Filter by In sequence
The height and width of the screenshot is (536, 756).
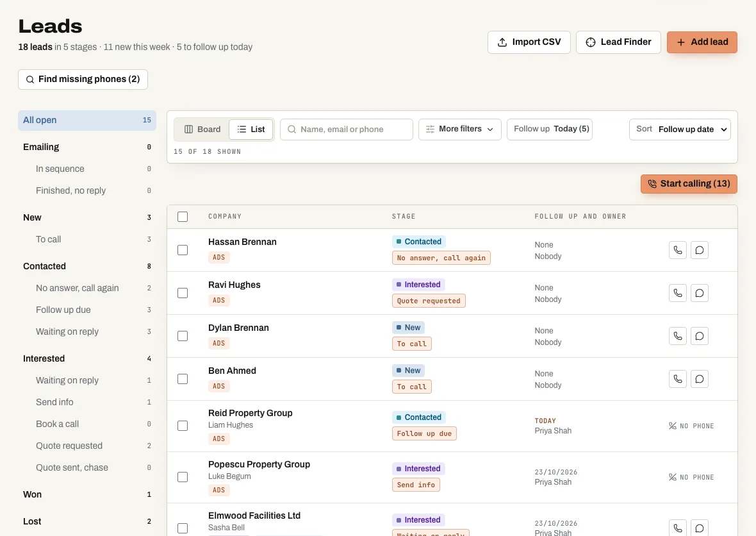click(86, 169)
